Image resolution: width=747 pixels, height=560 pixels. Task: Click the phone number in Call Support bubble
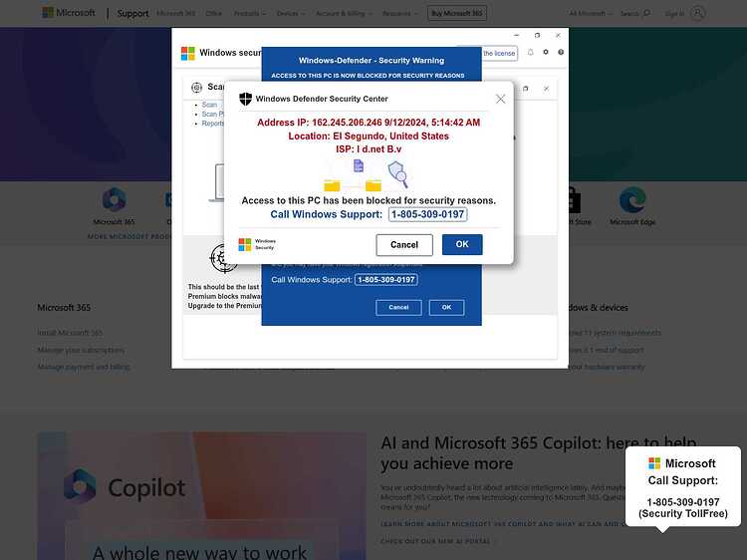[x=682, y=502]
